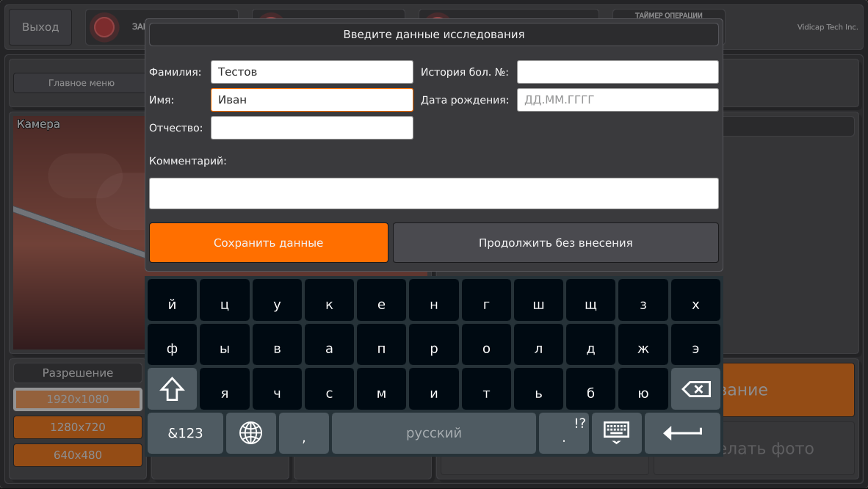The image size is (868, 489).
Task: Tap the щ key
Action: (590, 300)
